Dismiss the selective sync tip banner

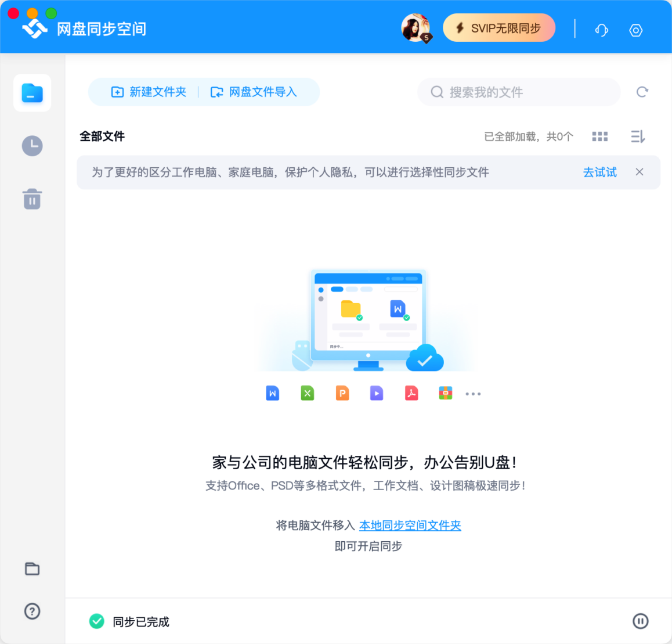(639, 172)
